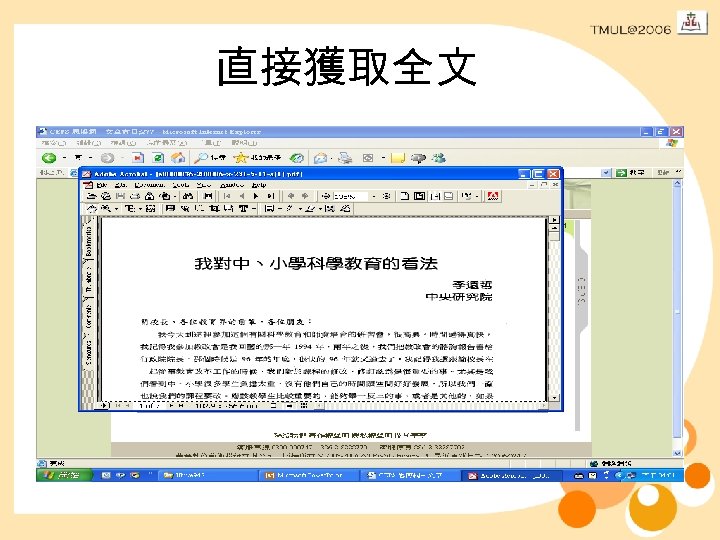The image size is (720, 540).
Task: Open the Signatures tab in Acrobat side panel
Action: click(88, 352)
